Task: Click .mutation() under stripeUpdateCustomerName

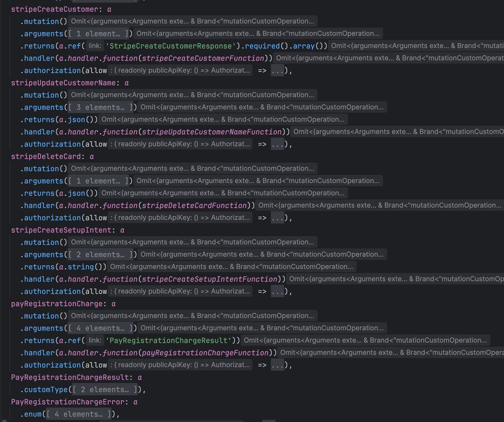Action: click(x=44, y=95)
